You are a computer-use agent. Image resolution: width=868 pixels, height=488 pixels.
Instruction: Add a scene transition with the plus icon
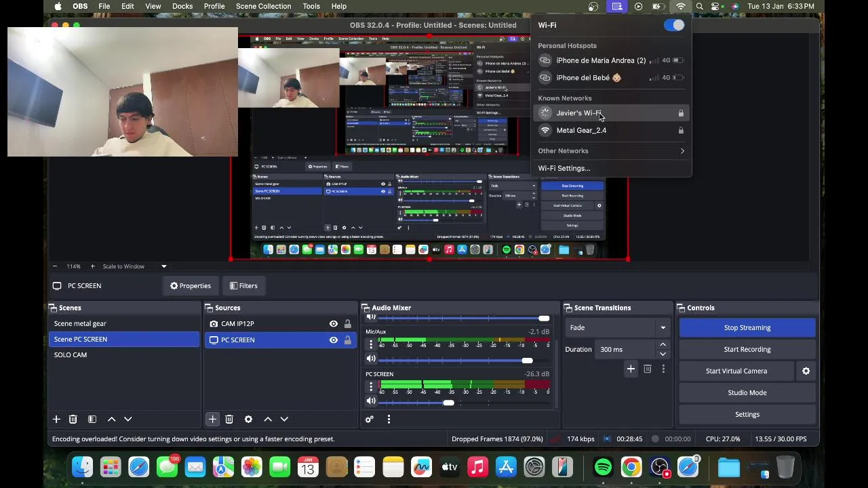click(631, 369)
